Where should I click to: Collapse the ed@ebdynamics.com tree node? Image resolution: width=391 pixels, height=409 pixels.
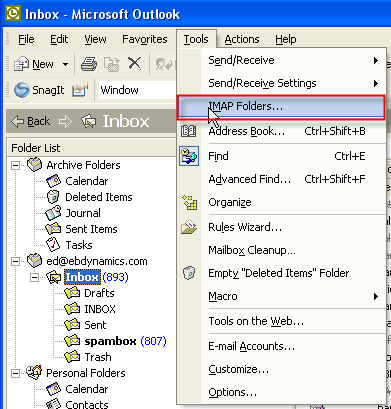15,261
